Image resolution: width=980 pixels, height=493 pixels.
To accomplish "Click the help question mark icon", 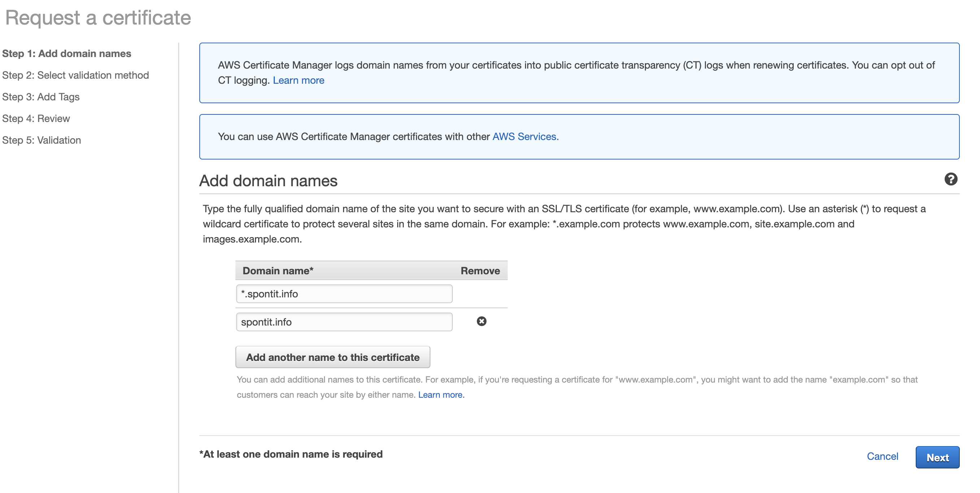I will pos(950,179).
